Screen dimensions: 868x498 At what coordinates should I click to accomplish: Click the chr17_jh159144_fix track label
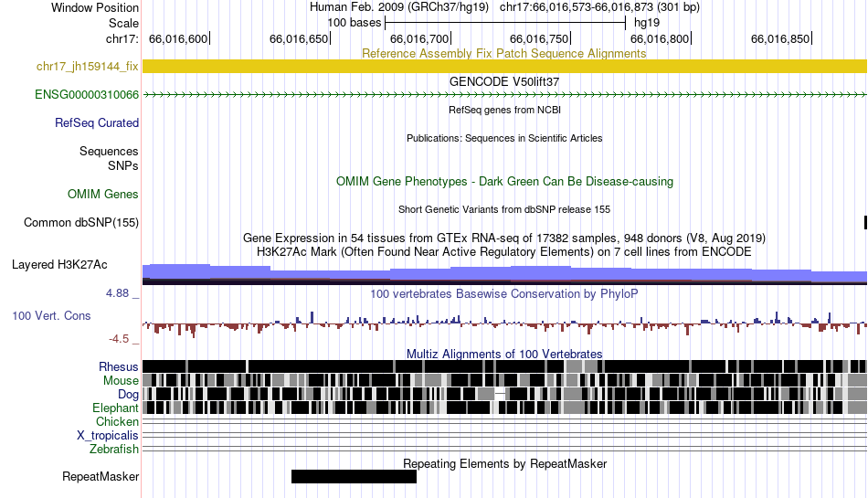pos(87,67)
